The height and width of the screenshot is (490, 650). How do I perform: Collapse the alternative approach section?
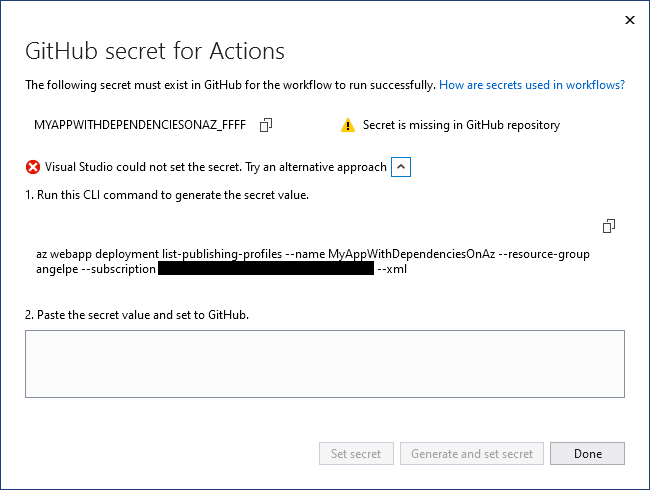click(400, 167)
